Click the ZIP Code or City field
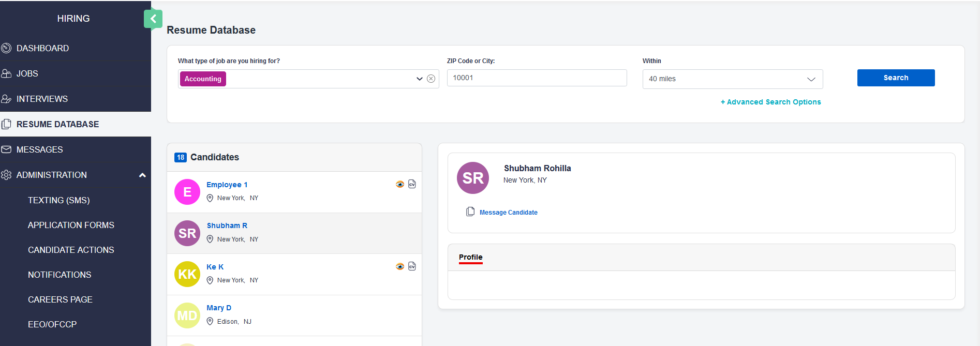This screenshot has width=980, height=346. [537, 78]
